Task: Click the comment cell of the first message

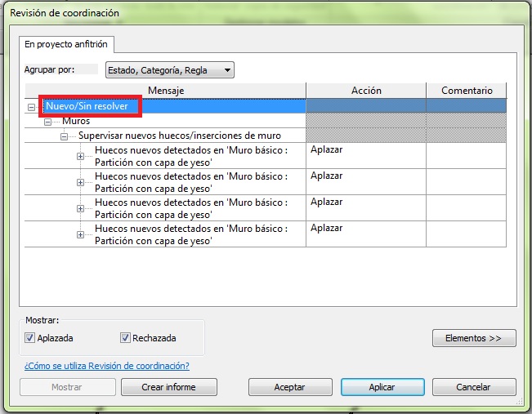Action: coord(466,156)
